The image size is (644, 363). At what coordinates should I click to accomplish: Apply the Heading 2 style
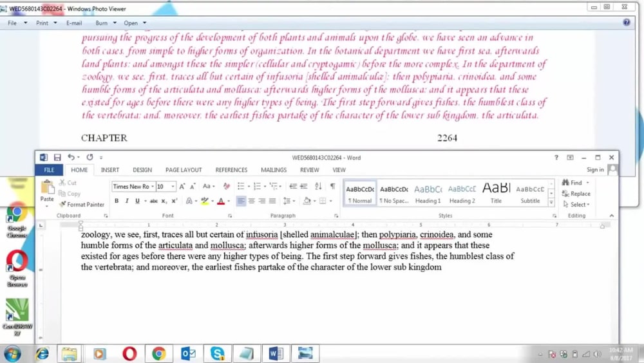[462, 194]
